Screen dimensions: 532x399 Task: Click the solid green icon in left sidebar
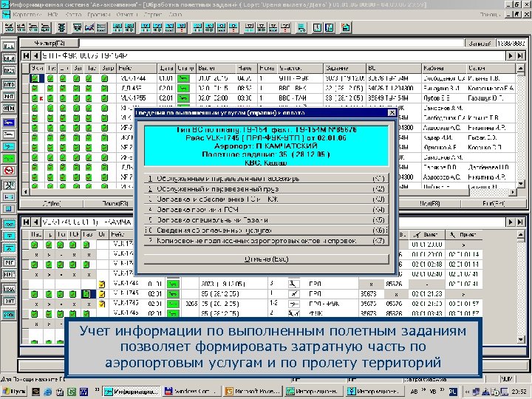tap(9, 158)
